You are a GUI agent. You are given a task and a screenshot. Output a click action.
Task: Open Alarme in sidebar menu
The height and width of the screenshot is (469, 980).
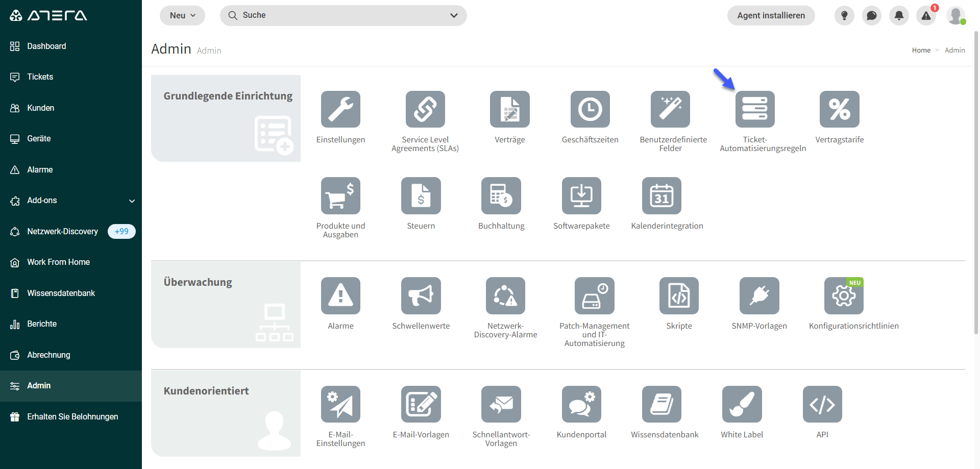click(71, 169)
